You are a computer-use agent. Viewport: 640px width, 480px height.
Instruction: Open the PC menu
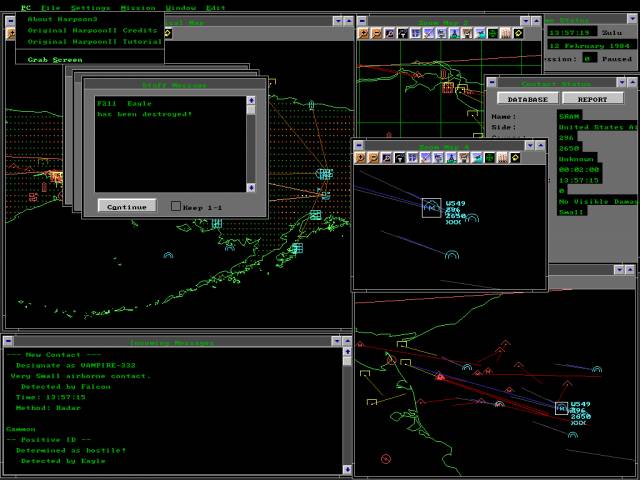26,8
